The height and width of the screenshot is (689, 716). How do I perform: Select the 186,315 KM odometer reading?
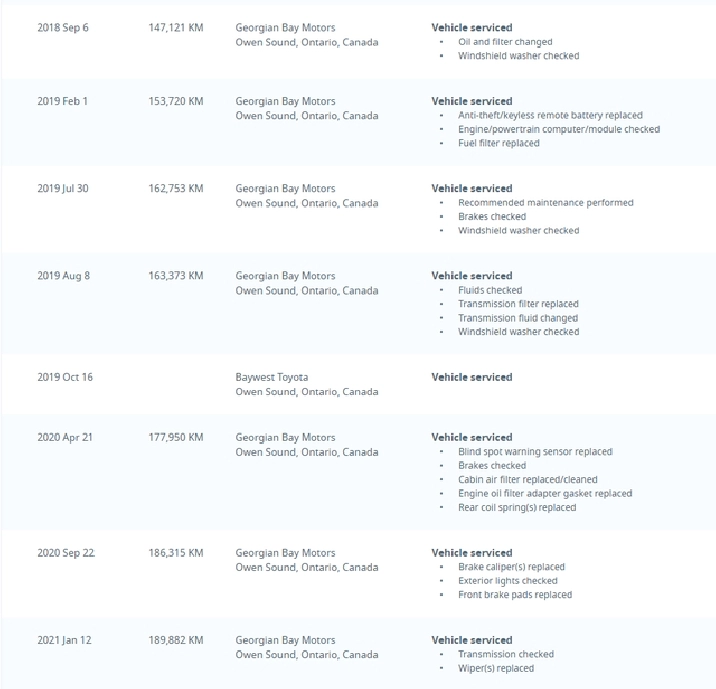[175, 553]
